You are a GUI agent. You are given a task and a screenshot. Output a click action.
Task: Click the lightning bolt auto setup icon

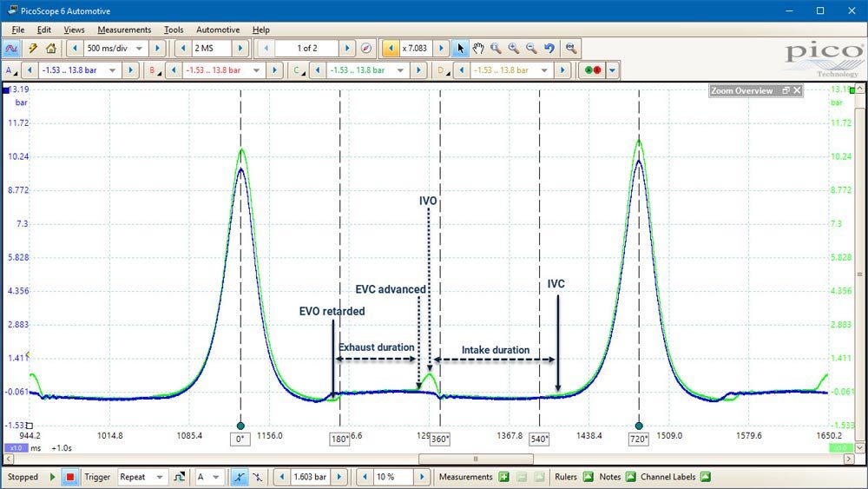pos(33,49)
